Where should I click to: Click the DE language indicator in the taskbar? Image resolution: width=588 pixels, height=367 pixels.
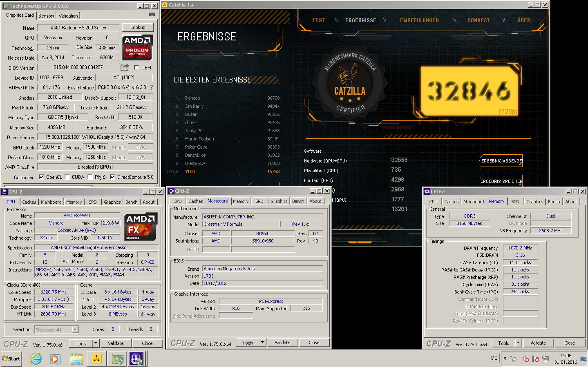pyautogui.click(x=494, y=358)
